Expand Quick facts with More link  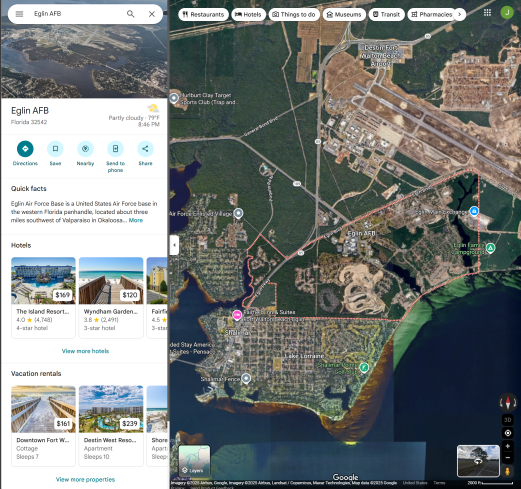click(136, 220)
